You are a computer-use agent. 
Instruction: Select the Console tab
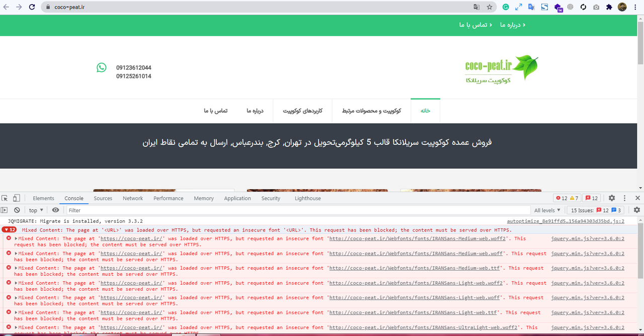pyautogui.click(x=74, y=198)
